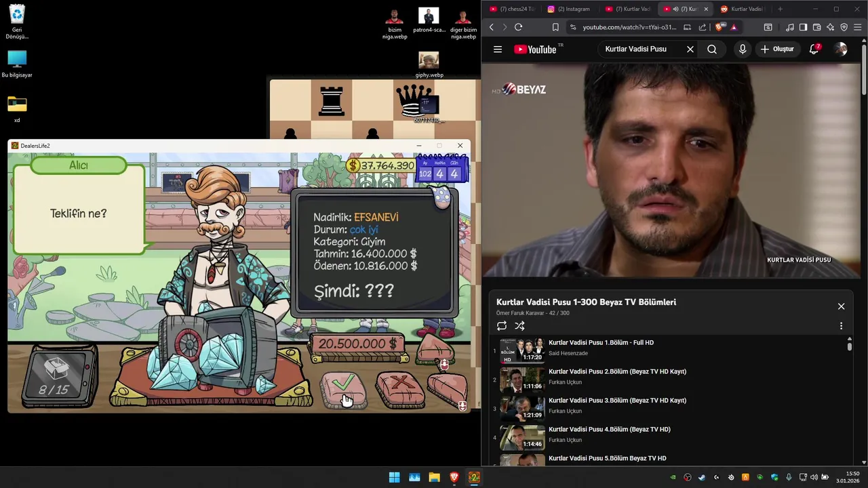Open the Recycle Bin desktop icon
The image size is (868, 488).
point(17,22)
